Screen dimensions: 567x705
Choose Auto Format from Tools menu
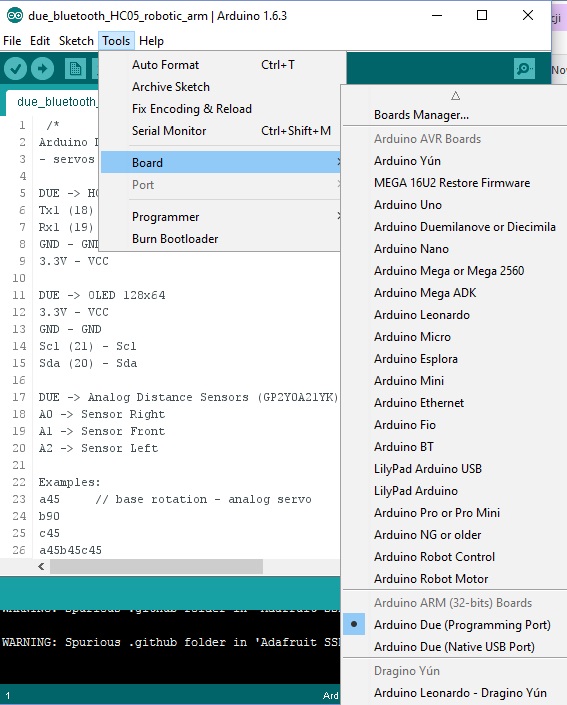(220, 65)
